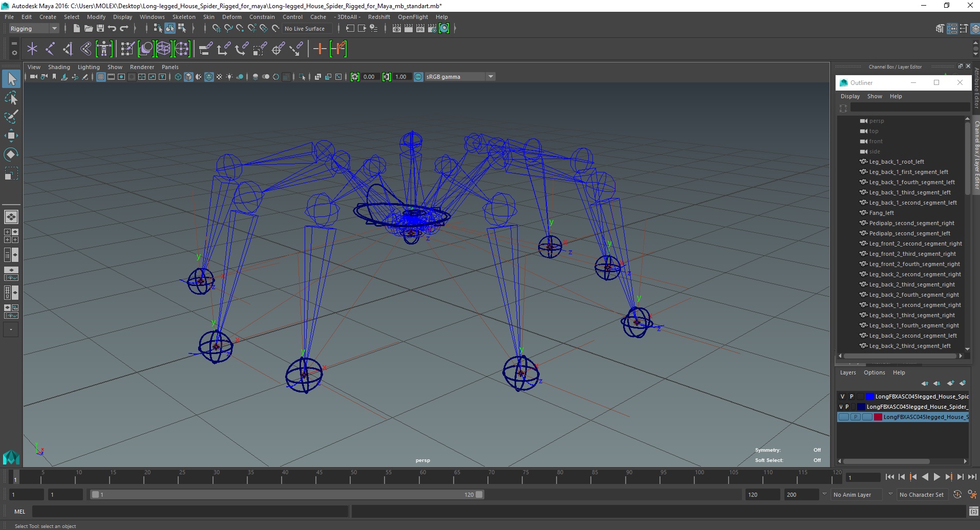Click the Redo arrow icon

[x=124, y=29]
